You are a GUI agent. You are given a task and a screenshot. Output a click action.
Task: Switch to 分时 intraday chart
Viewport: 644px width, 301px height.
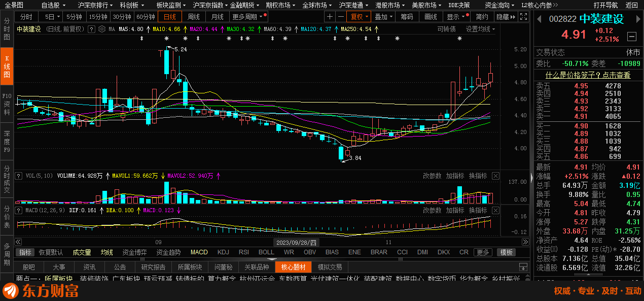[26, 17]
